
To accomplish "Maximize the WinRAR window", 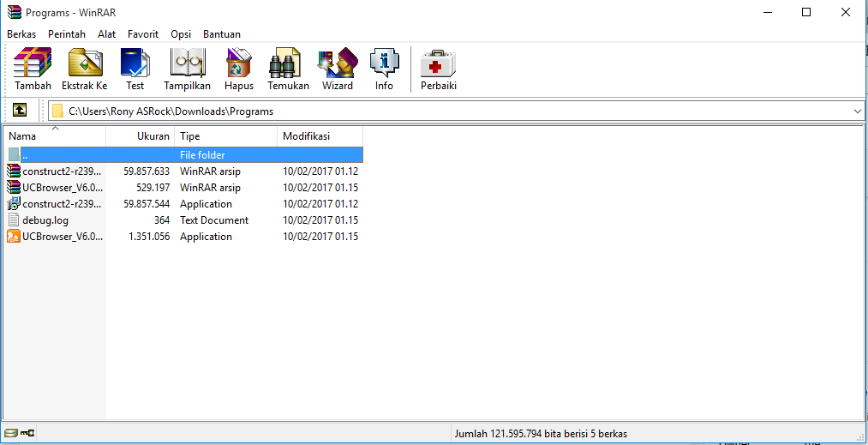I will 806,12.
